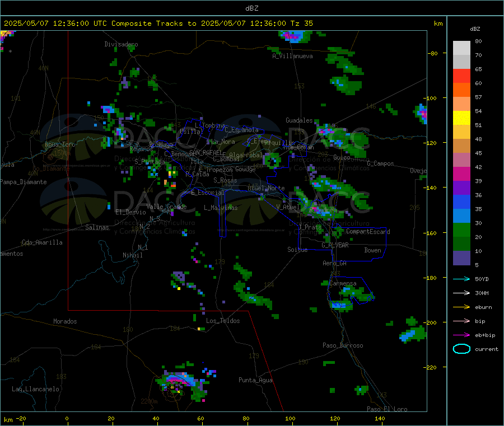This screenshot has width=504, height=426.
Task: Select the purple 39–36 dBZ swatch
Action: [x=461, y=188]
